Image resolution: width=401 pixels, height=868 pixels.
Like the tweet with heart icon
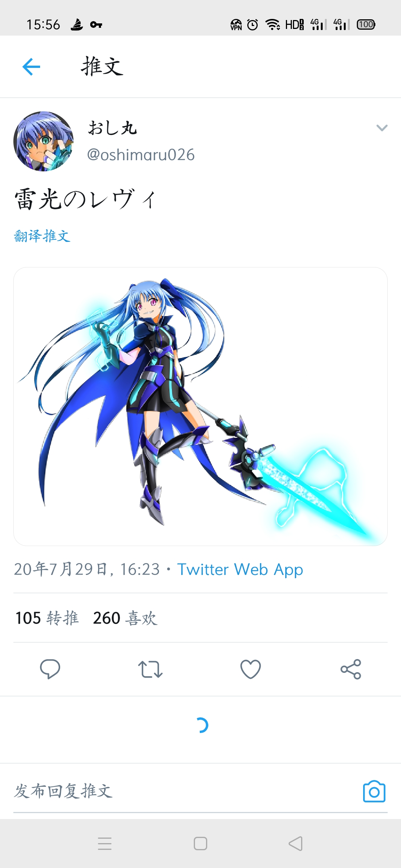(x=251, y=669)
